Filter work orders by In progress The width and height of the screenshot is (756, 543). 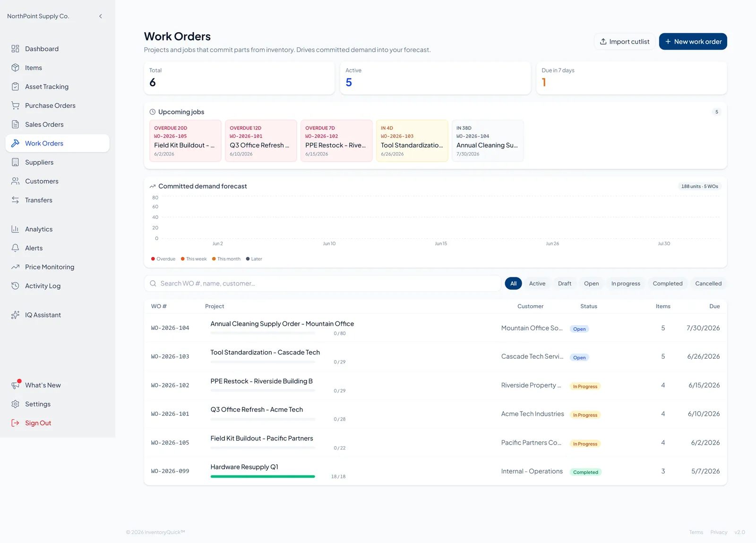click(x=626, y=284)
